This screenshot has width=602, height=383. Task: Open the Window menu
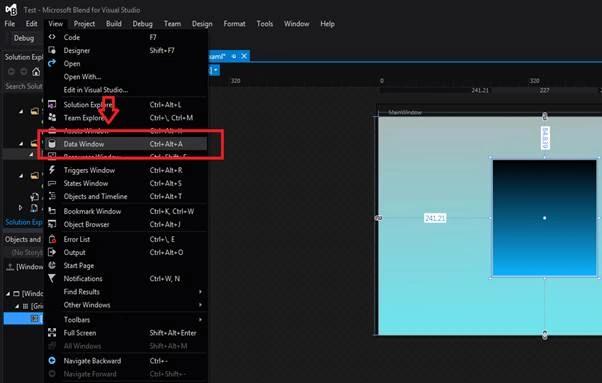pyautogui.click(x=296, y=24)
